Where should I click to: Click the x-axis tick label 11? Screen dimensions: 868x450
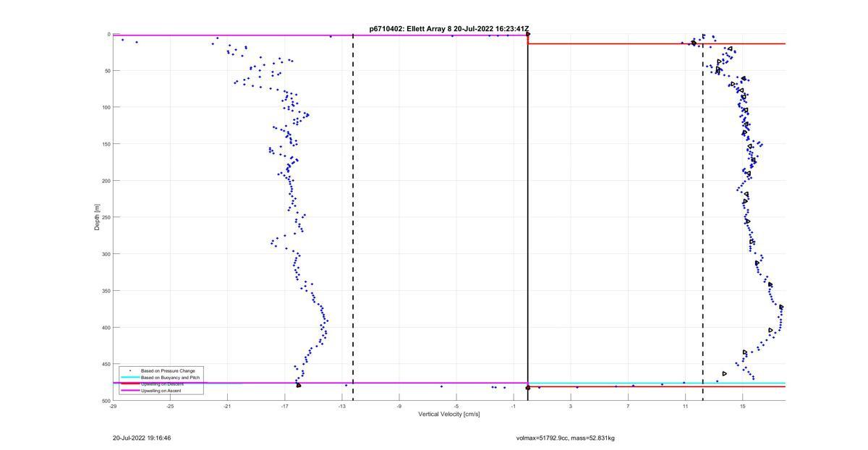click(685, 407)
